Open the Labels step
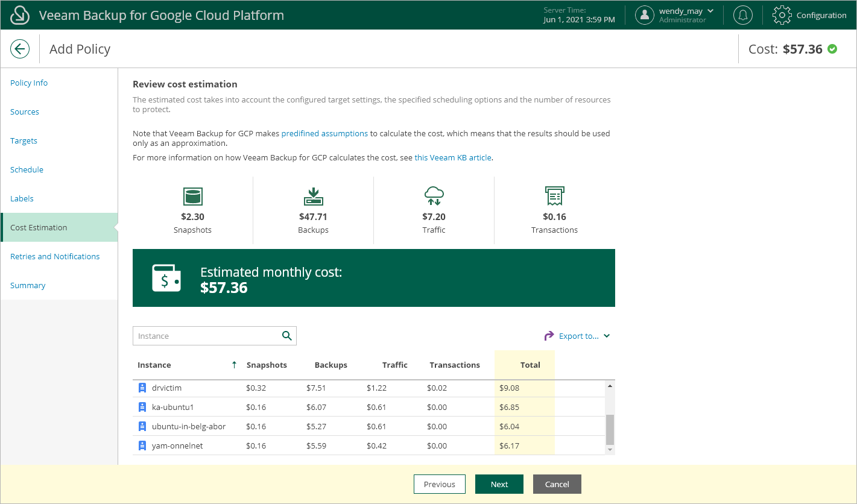This screenshot has height=504, width=857. coord(22,198)
